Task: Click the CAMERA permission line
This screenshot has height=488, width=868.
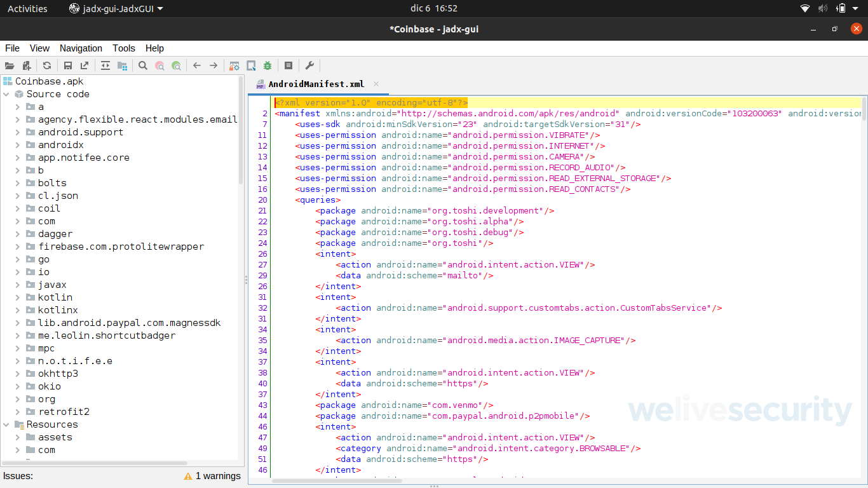Action: click(445, 157)
